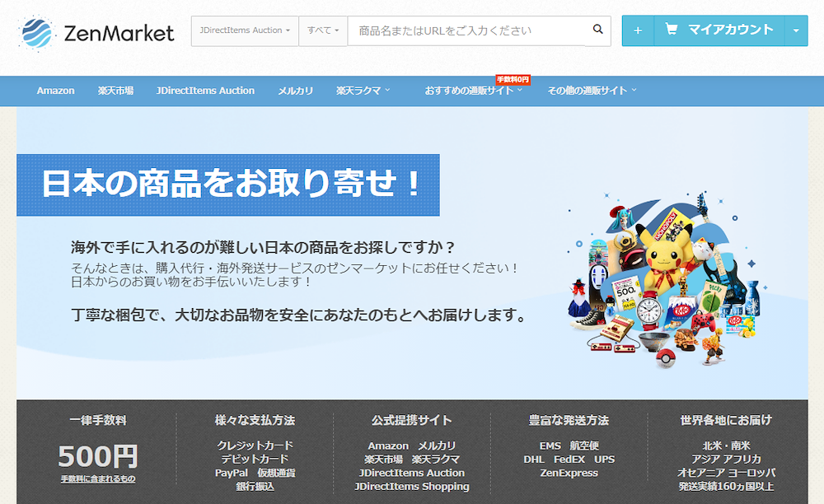
Task: Click the 500円 fee text
Action: coord(98,455)
